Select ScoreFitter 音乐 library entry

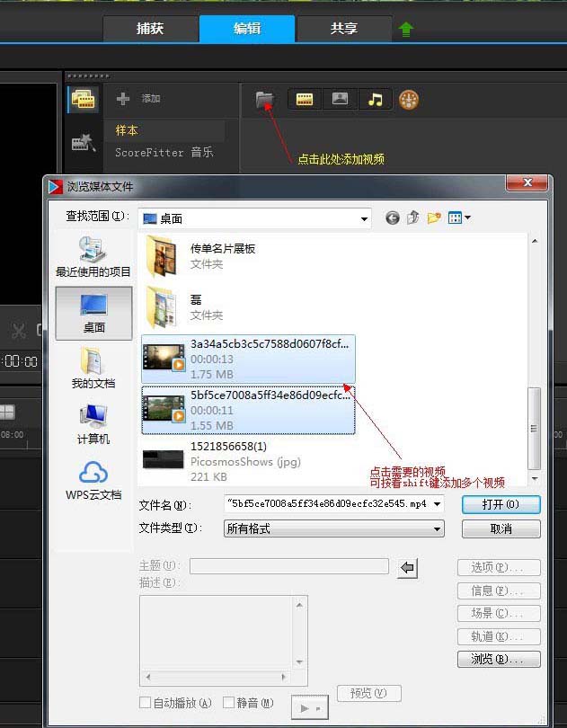pos(164,152)
